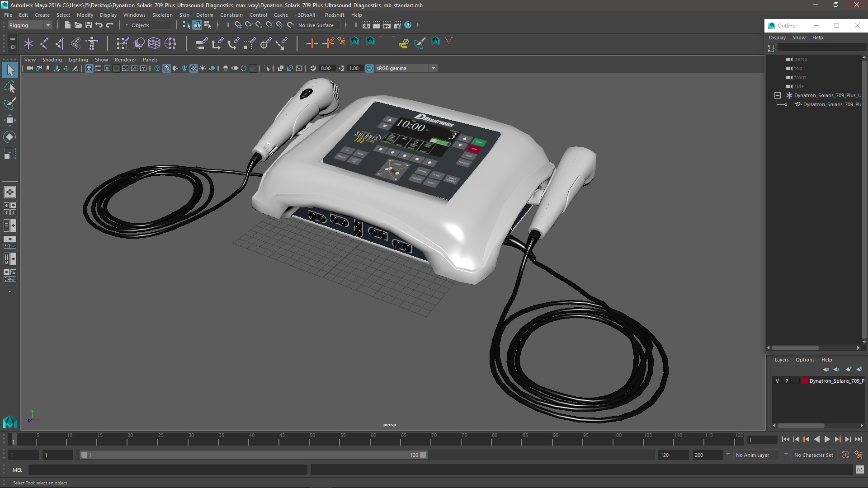Click the Create Cluster shelf icon

pyautogui.click(x=170, y=43)
